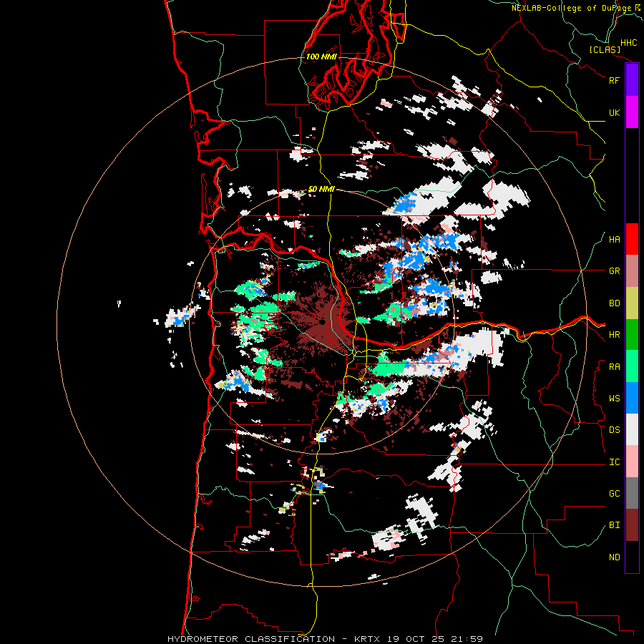Click the [CLAS] units label
Viewport: 644px width, 644px height.
coord(605,50)
